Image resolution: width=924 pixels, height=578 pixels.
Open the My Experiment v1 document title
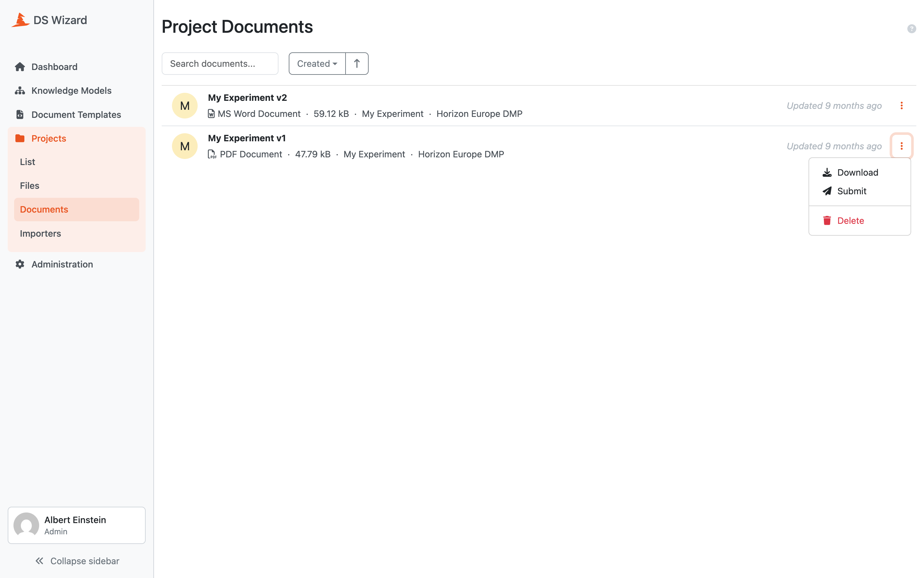pos(247,138)
